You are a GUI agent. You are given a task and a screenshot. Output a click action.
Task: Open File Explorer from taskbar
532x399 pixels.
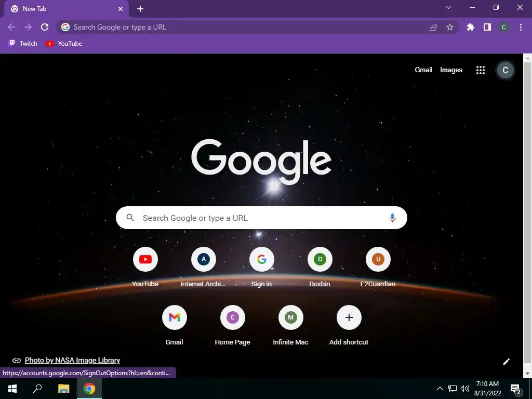(x=63, y=389)
